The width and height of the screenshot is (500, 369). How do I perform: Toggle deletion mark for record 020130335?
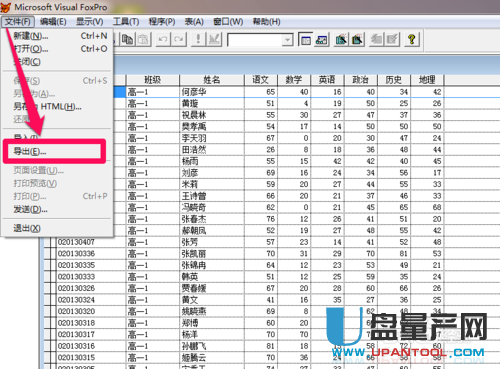tap(53, 265)
